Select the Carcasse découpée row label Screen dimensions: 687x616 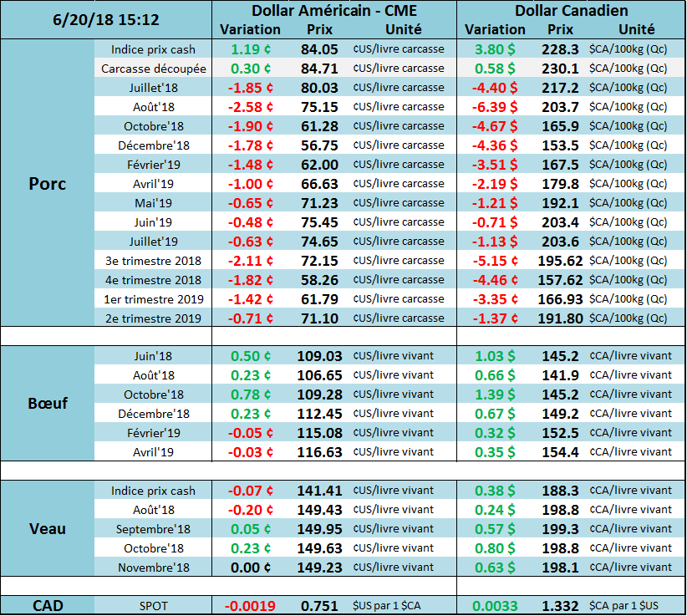153,69
